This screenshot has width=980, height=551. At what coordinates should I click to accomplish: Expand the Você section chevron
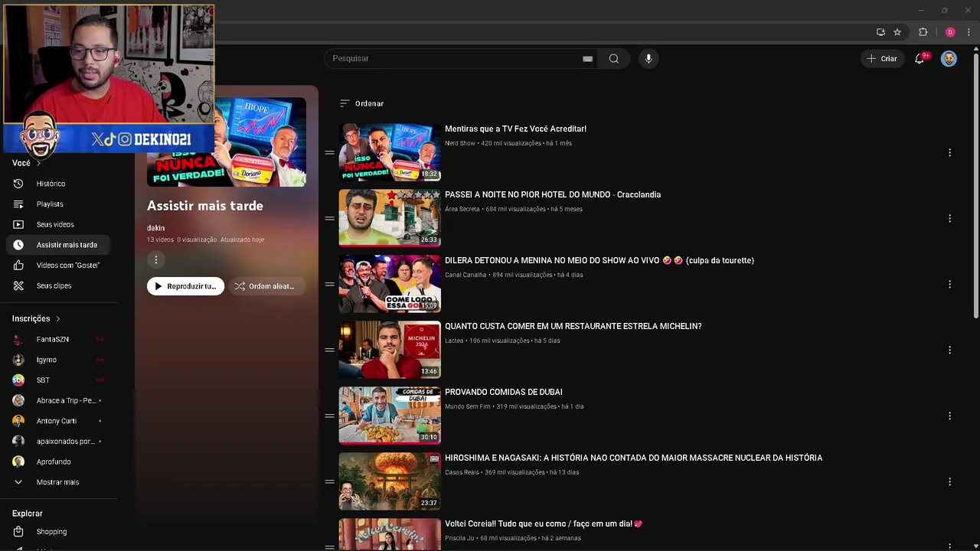[x=38, y=163]
